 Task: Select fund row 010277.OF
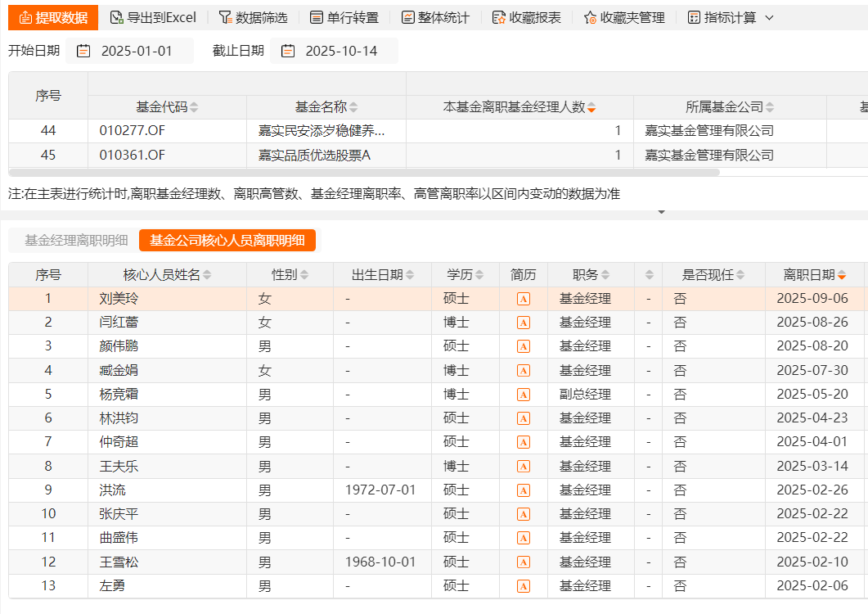[x=133, y=131]
